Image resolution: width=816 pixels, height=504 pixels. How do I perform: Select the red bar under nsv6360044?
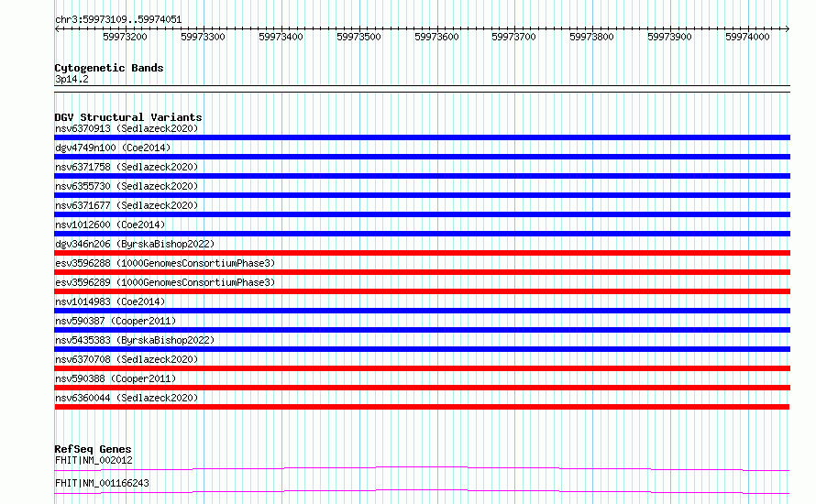click(422, 407)
